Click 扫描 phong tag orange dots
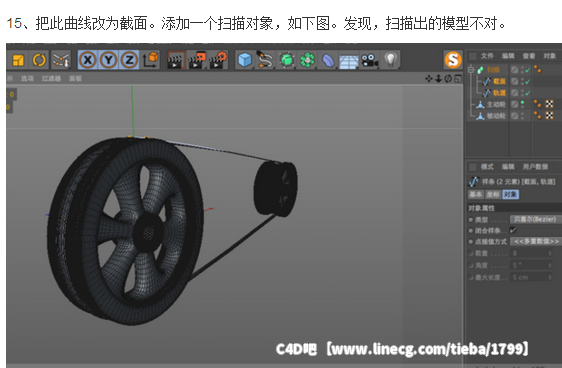The width and height of the screenshot is (562, 368). [x=538, y=69]
